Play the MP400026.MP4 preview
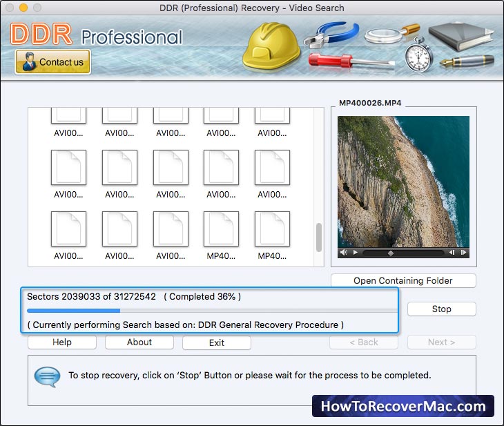 pos(355,253)
